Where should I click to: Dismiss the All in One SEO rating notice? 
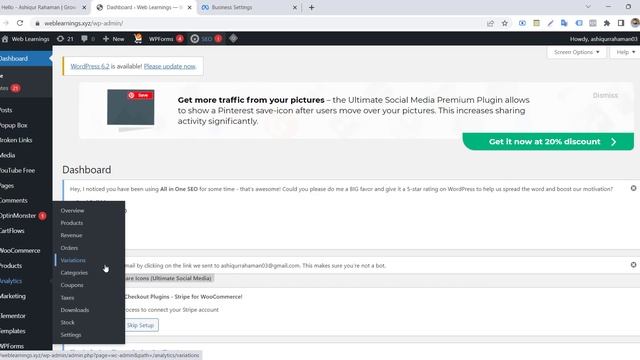point(633,188)
